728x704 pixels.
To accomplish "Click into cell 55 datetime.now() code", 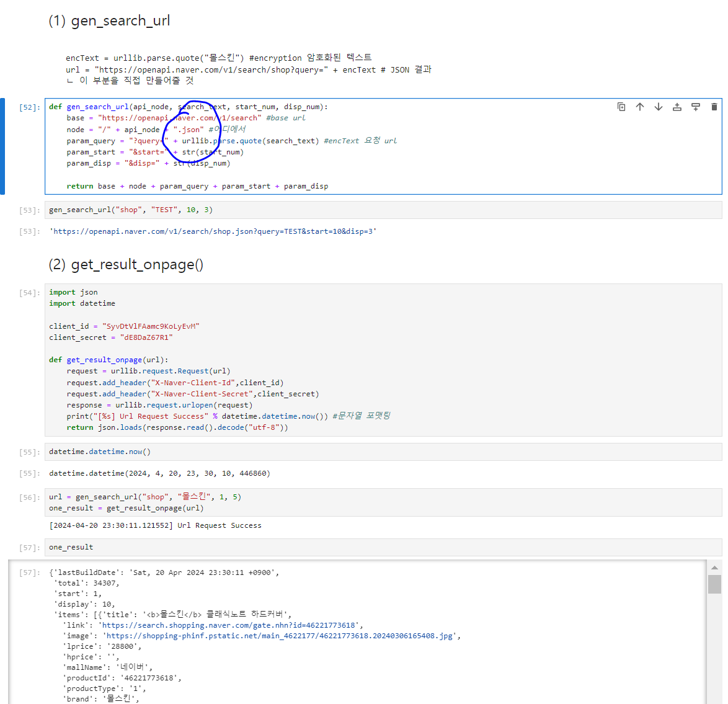I will [x=383, y=452].
